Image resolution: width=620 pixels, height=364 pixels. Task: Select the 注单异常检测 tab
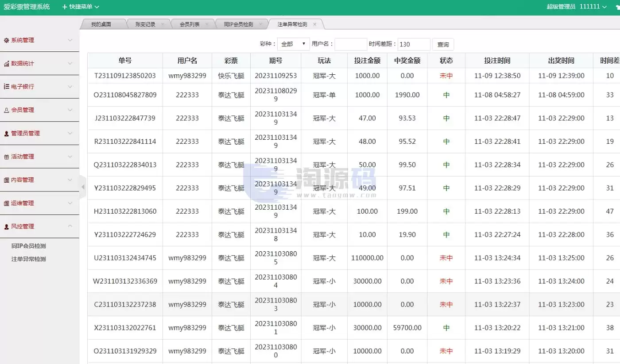click(292, 24)
